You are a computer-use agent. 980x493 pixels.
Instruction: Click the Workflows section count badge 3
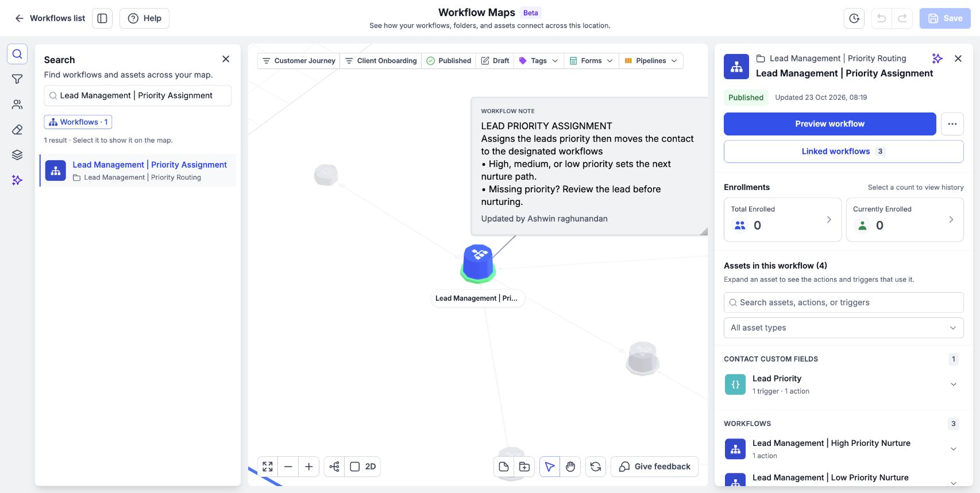click(954, 424)
